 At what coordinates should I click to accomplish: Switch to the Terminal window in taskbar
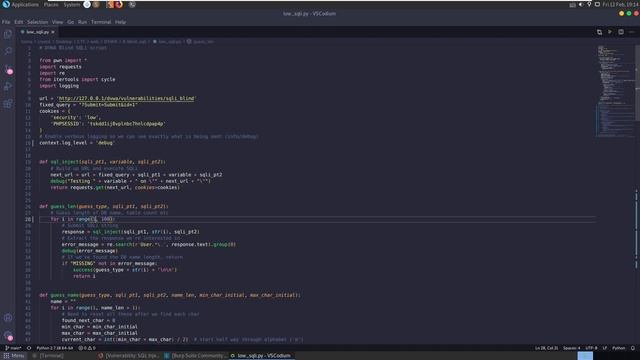coord(49,356)
